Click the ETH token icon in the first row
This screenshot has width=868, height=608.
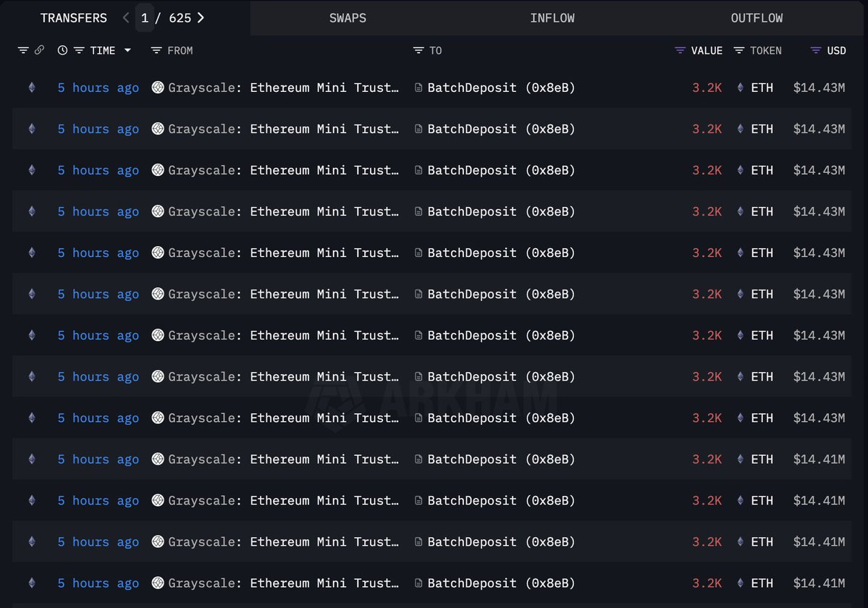point(740,88)
